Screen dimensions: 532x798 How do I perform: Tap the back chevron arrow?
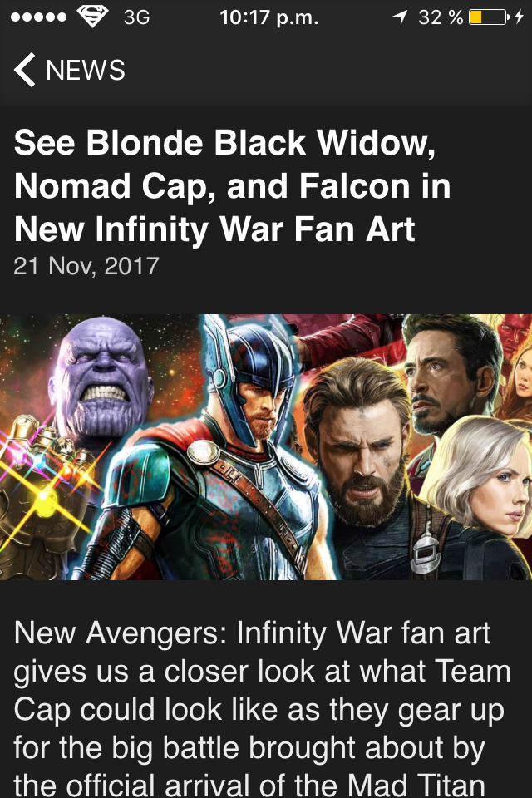24,70
